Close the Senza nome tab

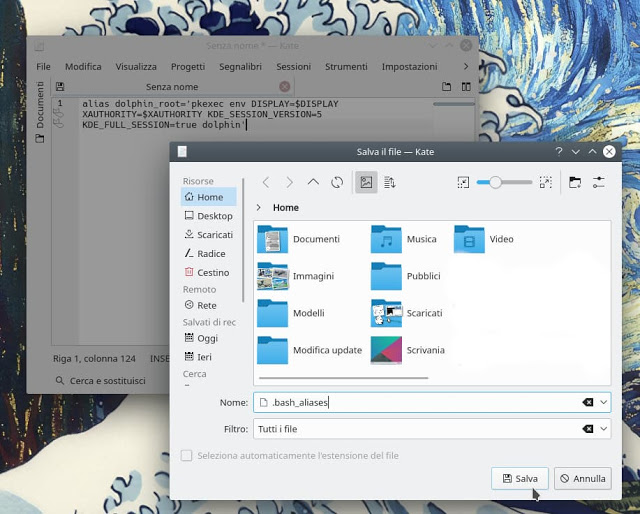point(284,87)
